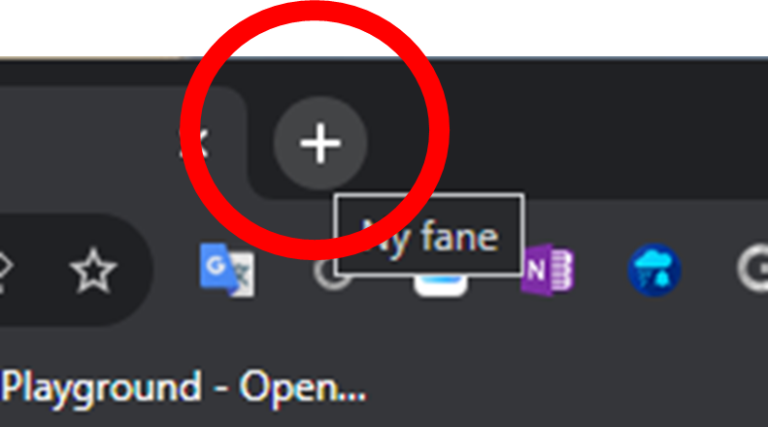Screen dimensions: 768x427
Task: Open the cut-off circular icon at far right
Action: [753, 270]
